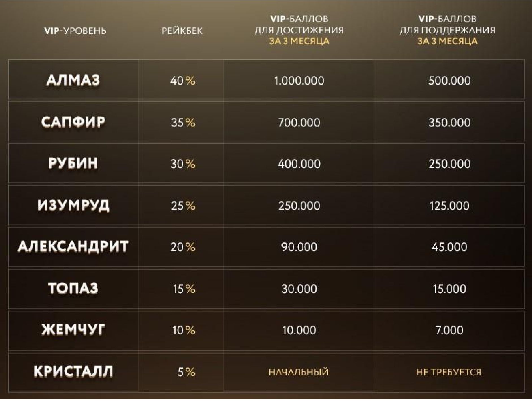Select the САПФИР level row label

click(x=73, y=122)
